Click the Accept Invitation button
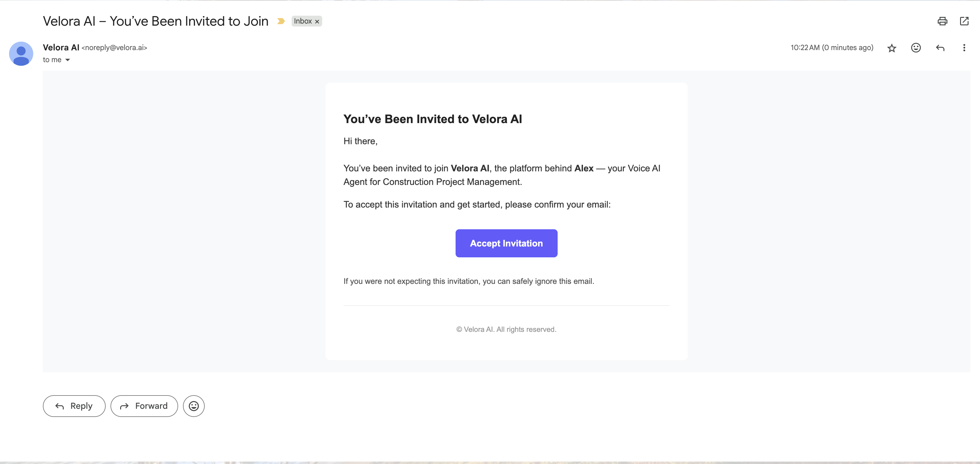The height and width of the screenshot is (464, 980). (x=506, y=243)
